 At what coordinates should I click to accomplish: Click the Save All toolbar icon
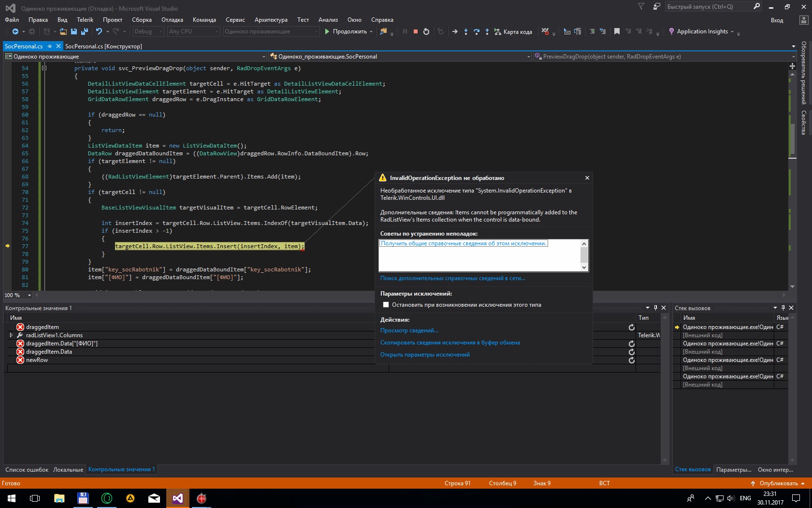[x=84, y=31]
